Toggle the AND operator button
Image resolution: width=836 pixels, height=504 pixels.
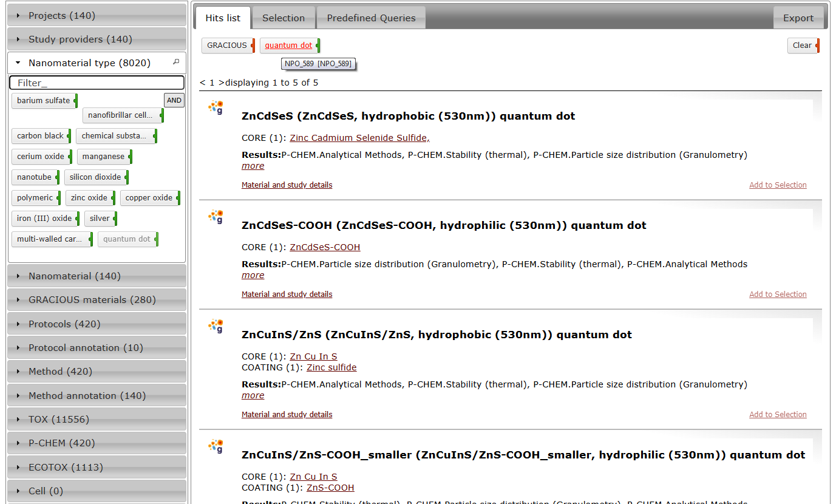pyautogui.click(x=174, y=101)
